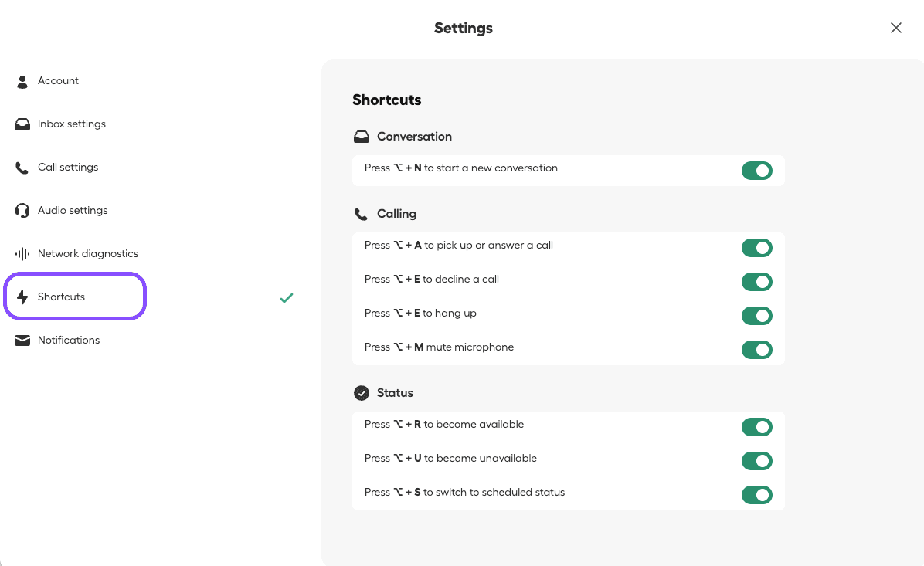Click the green checkmark beside Shortcuts
The height and width of the screenshot is (566, 924).
287,297
